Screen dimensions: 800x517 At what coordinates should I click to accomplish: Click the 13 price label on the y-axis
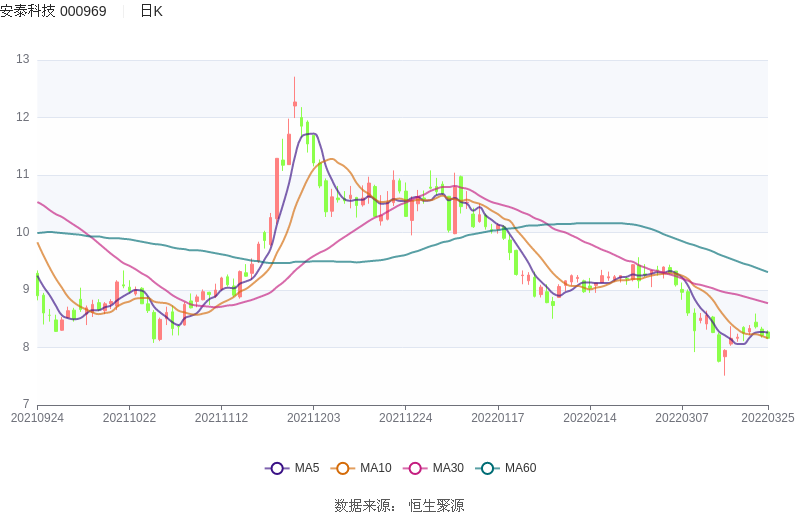coord(23,60)
